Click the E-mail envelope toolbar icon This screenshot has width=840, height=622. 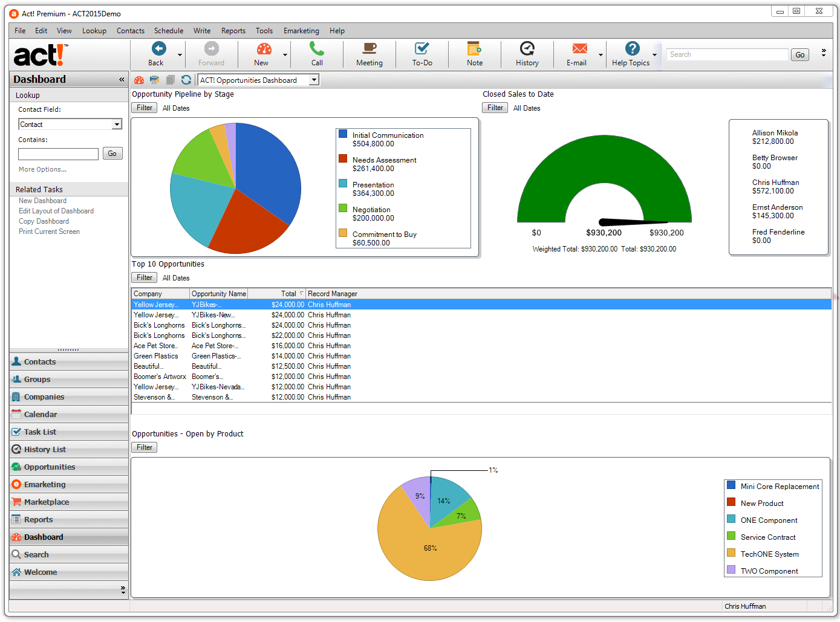click(579, 49)
